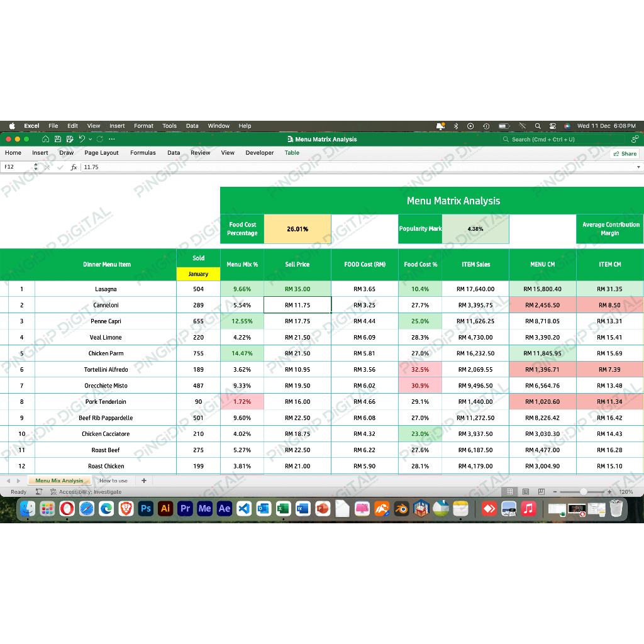Switch to the Formulas ribbon tab
644x644 pixels.
pos(143,152)
